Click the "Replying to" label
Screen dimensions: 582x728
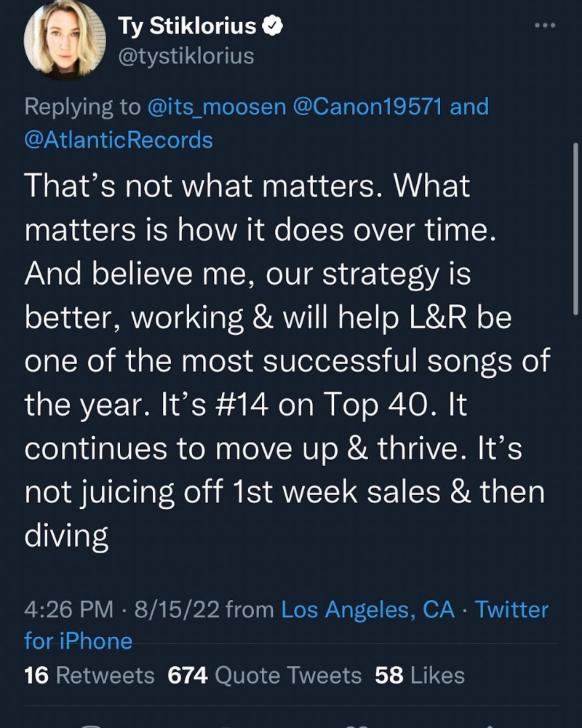coord(82,106)
